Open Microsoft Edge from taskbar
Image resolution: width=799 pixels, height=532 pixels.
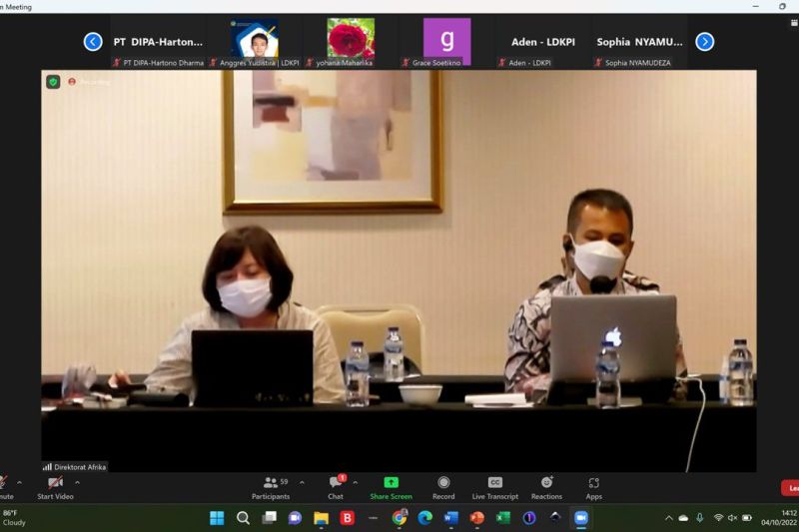coord(425,518)
